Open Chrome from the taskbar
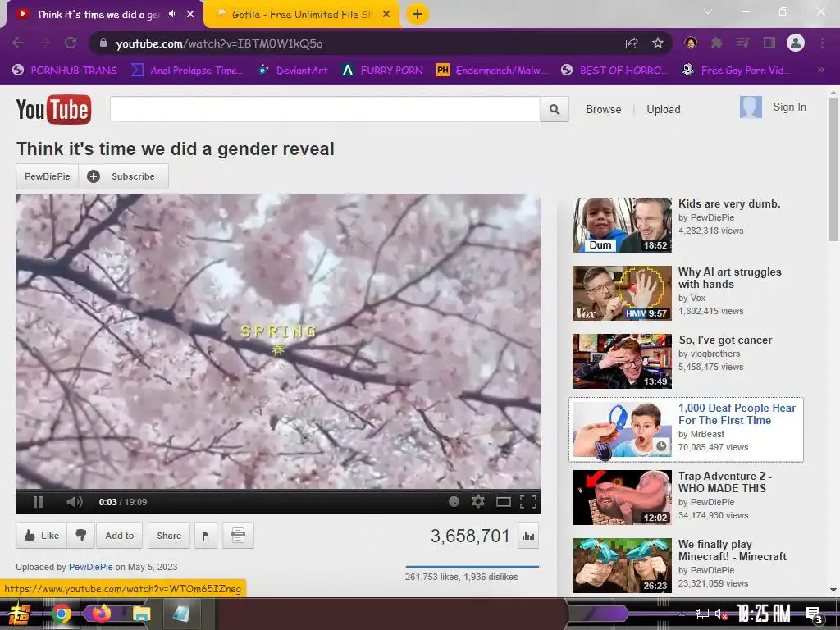The width and height of the screenshot is (840, 630). click(x=61, y=614)
